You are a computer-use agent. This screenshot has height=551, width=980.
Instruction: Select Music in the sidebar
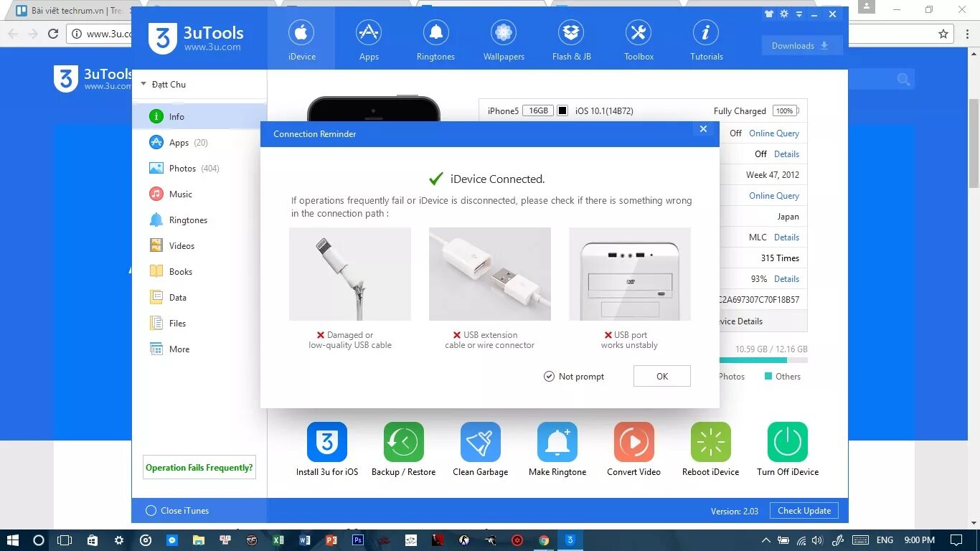coord(199,194)
